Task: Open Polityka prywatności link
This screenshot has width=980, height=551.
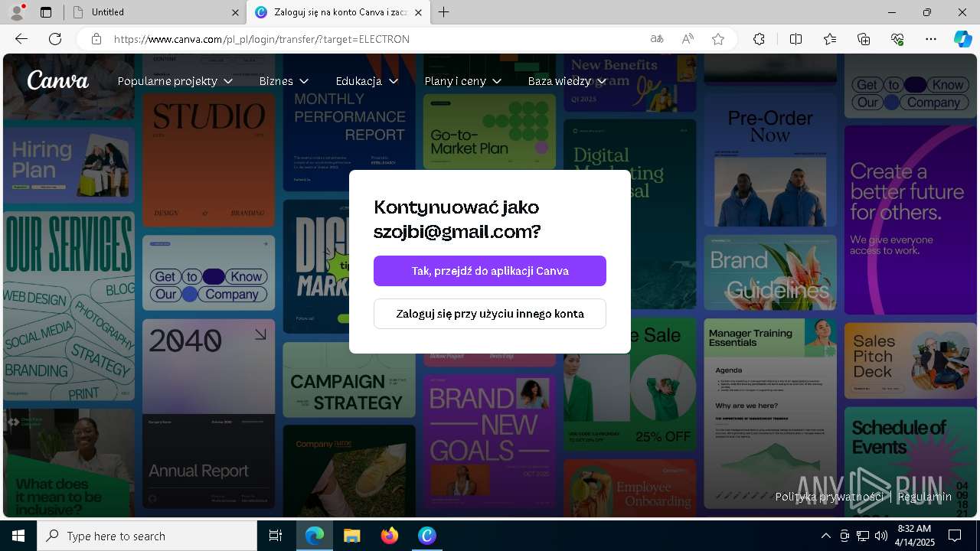Action: point(829,497)
